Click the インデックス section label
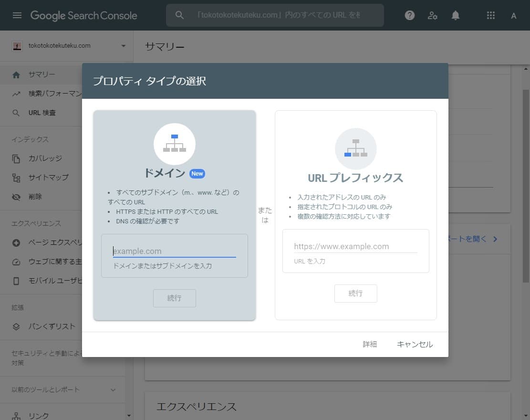530x420 pixels. tap(30, 139)
